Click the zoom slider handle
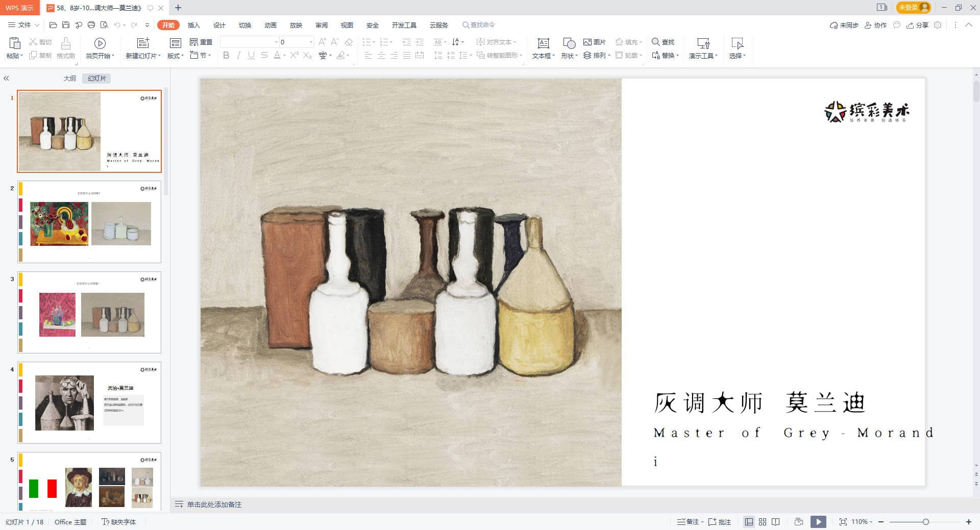The width and height of the screenshot is (980, 530). (x=925, y=522)
